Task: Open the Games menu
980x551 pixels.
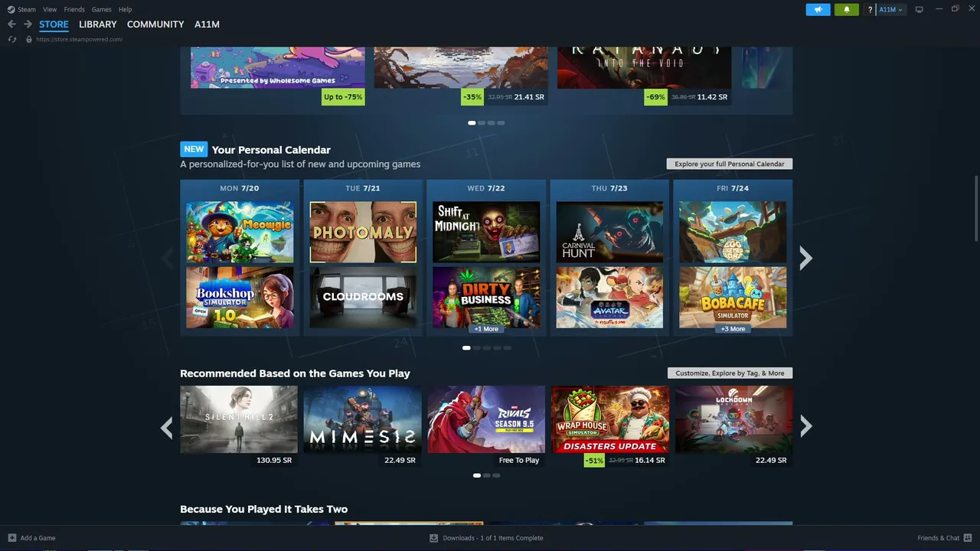Action: [x=101, y=9]
